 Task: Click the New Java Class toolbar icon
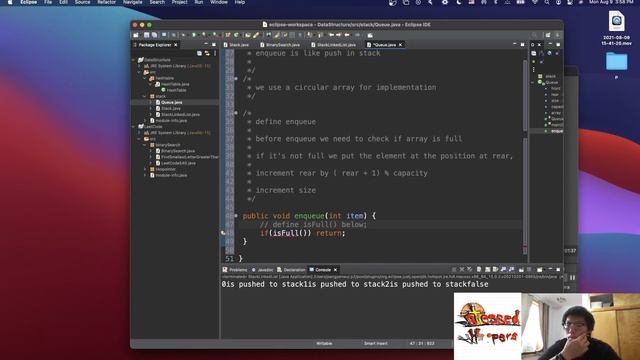pos(236,35)
